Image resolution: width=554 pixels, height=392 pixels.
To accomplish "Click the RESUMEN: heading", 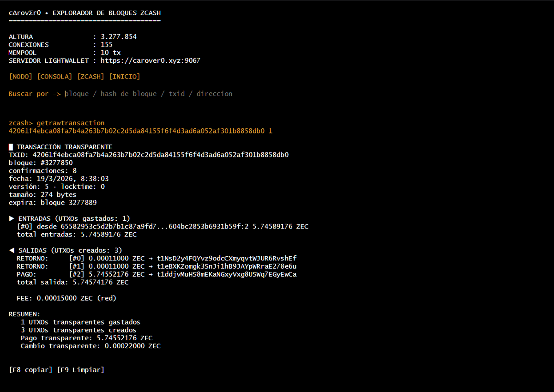I will 24,314.
